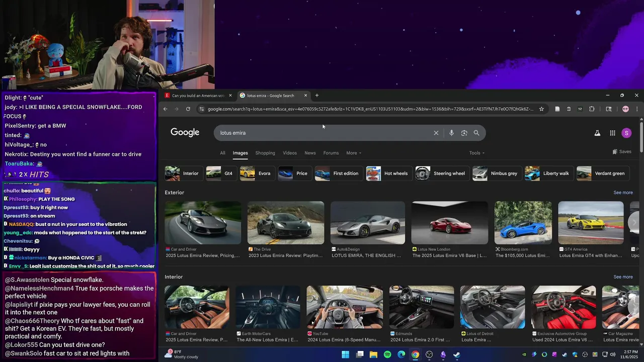Open the Car and Driver exterior image
This screenshot has height=362, width=644.
point(203,223)
